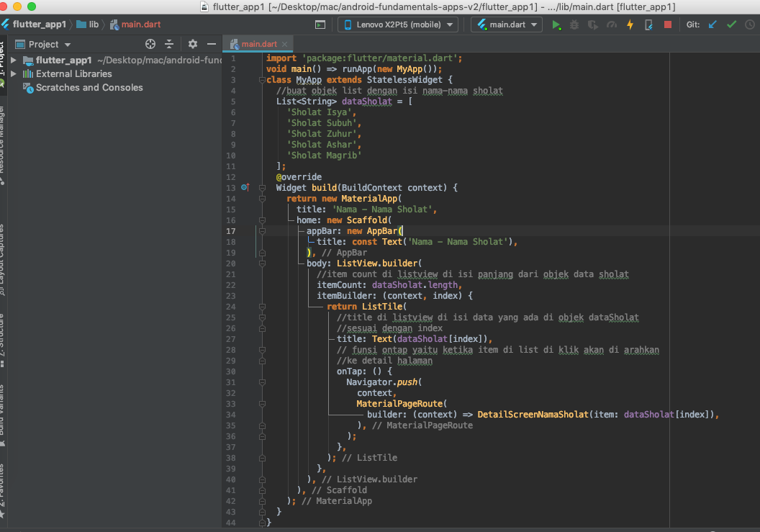Collapse the AppBar code block fold marker
This screenshot has width=760, height=532.
tap(262, 231)
